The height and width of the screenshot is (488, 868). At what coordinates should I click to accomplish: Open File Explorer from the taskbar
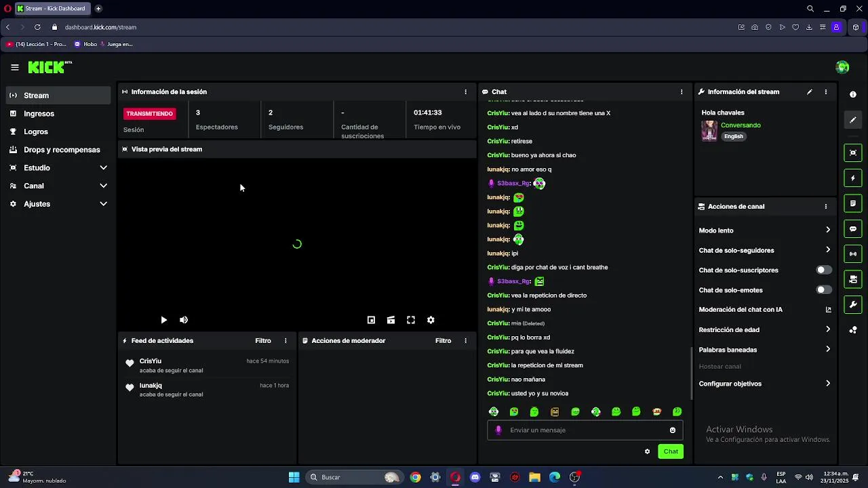pos(534,477)
